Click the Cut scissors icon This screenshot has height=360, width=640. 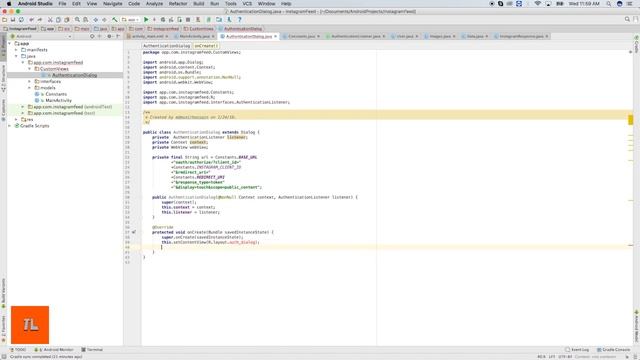click(x=50, y=20)
